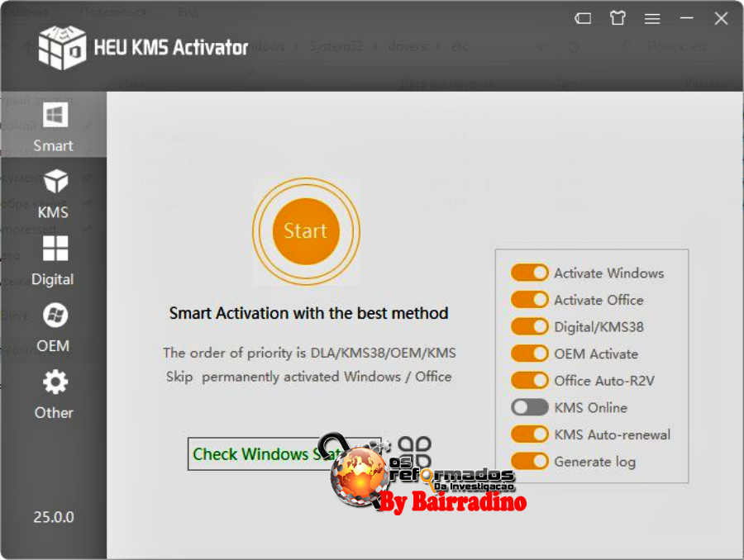Turn off Generate log switch
The width and height of the screenshot is (744, 560).
(530, 461)
